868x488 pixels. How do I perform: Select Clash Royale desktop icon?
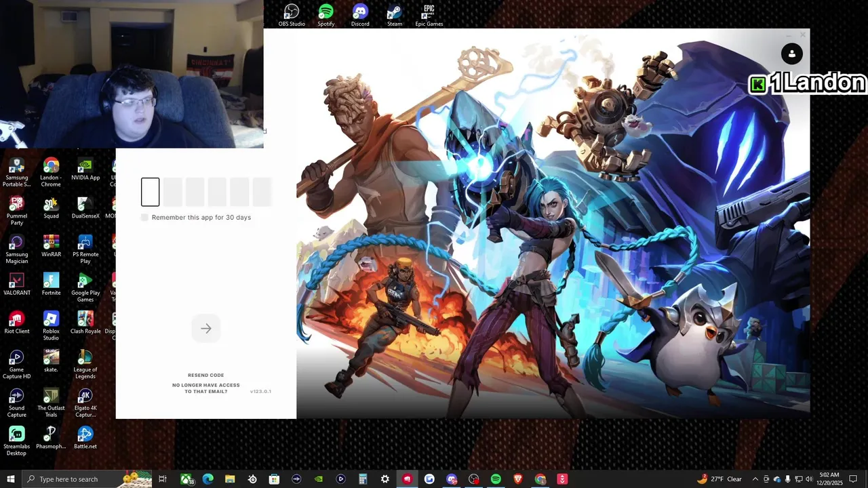click(x=85, y=323)
